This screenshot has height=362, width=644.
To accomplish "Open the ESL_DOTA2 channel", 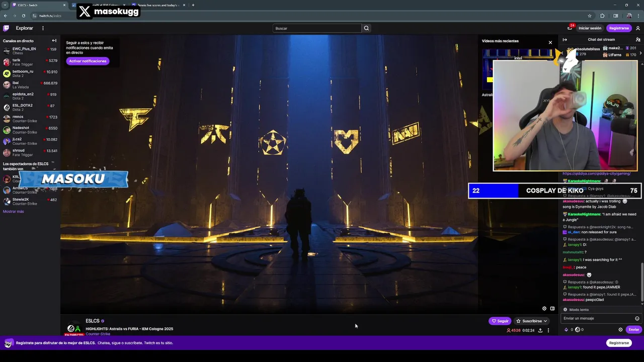I will point(30,107).
